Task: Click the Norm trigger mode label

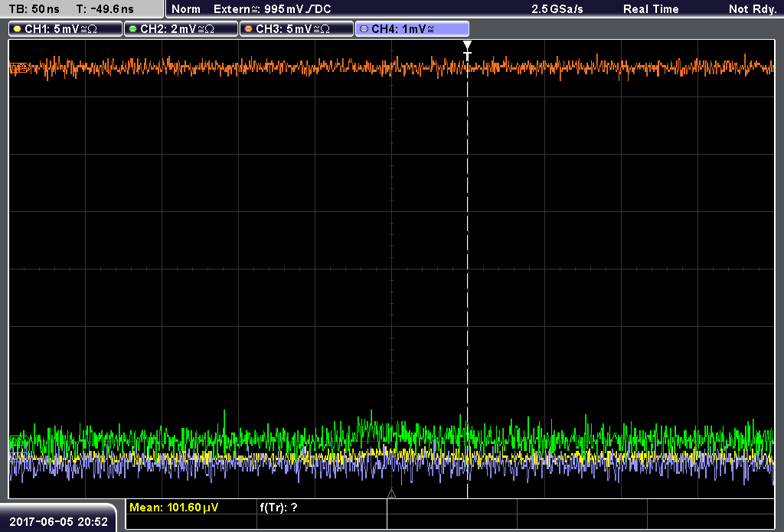Action: point(185,9)
